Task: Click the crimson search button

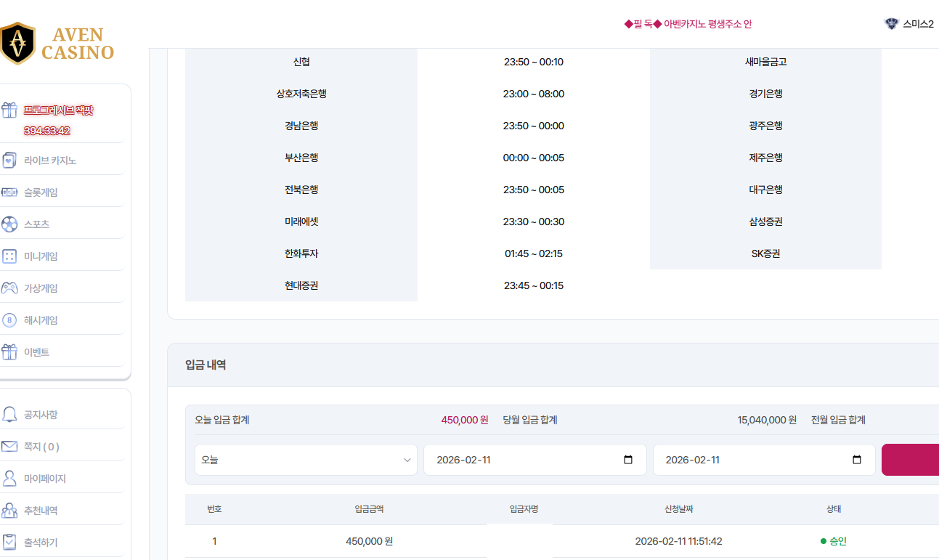Action: (911, 460)
